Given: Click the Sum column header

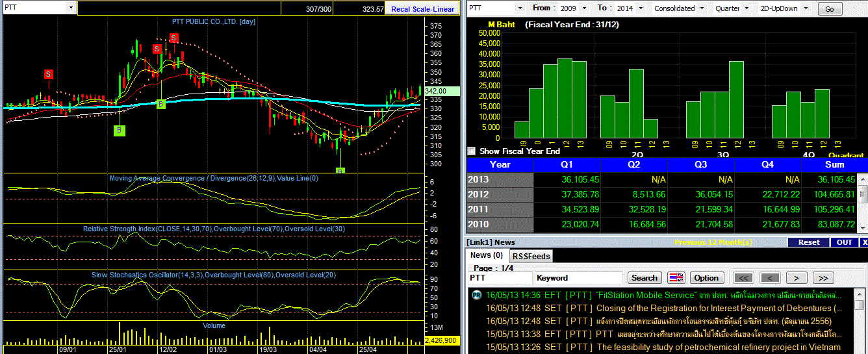Looking at the screenshot, I should coord(834,165).
